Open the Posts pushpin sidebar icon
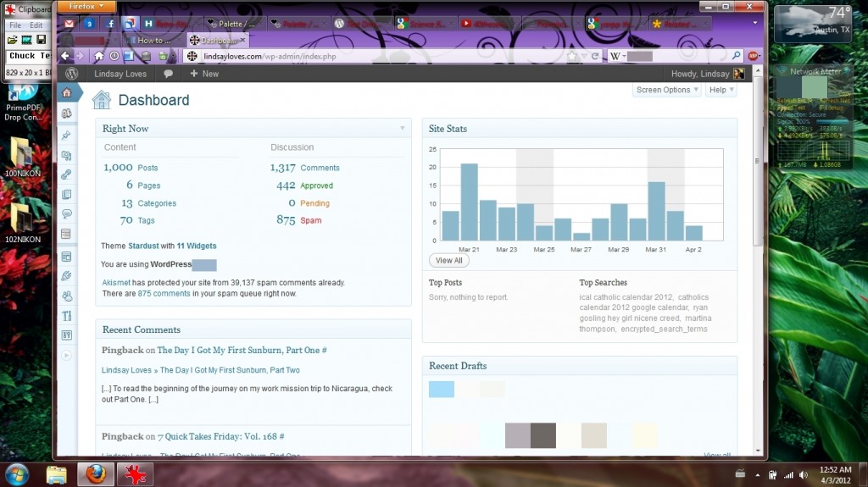This screenshot has width=868, height=487. pos(67,135)
